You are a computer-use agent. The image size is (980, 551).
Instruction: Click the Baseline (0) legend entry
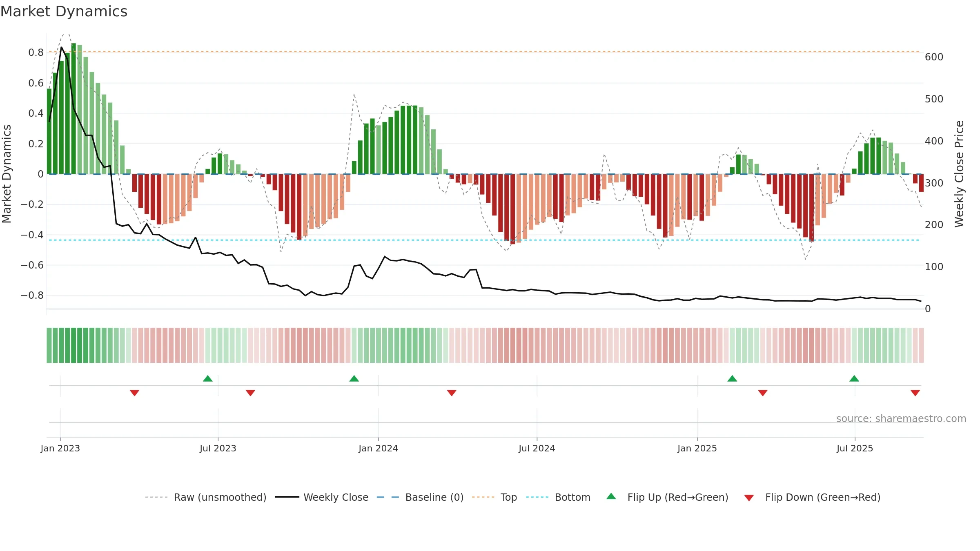click(420, 497)
